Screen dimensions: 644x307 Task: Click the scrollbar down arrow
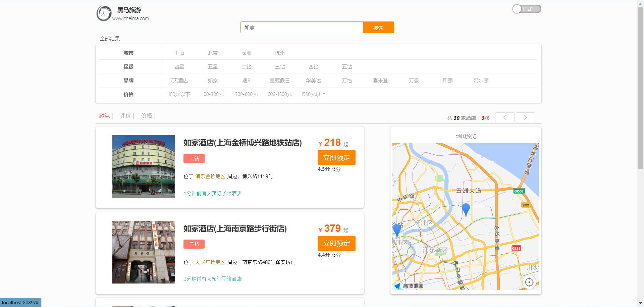click(640, 304)
